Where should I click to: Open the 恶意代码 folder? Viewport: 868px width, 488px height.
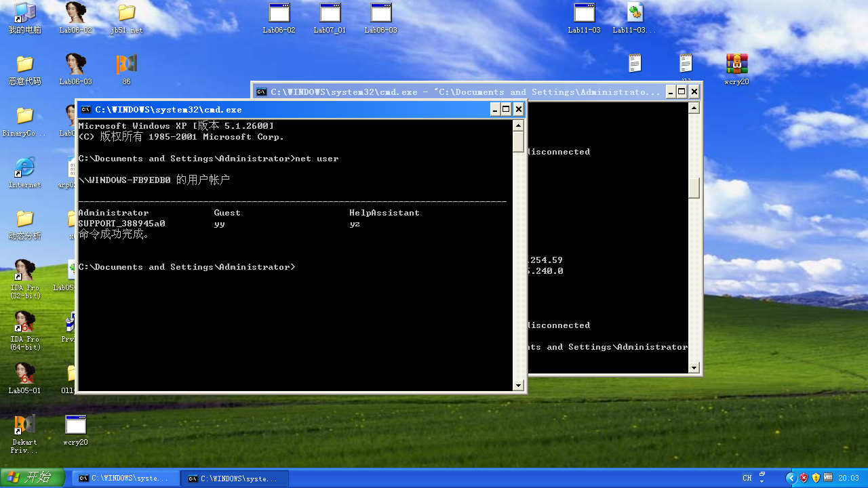25,68
